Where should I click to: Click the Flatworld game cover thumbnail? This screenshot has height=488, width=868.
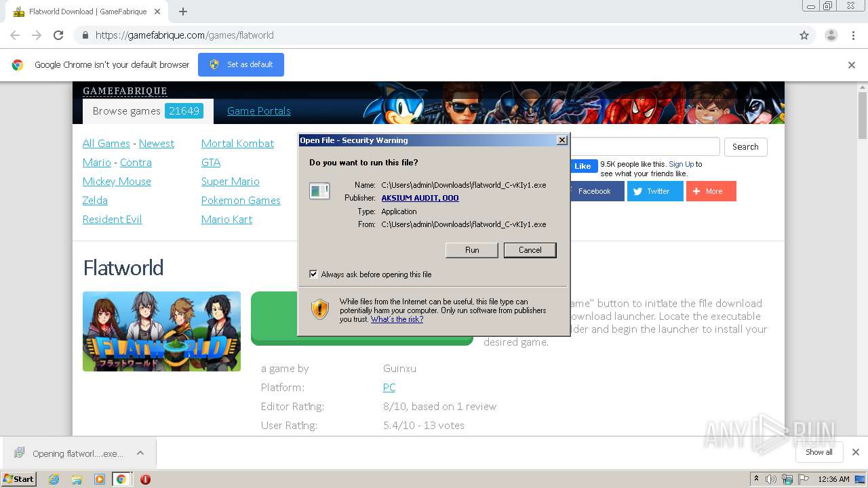[161, 331]
